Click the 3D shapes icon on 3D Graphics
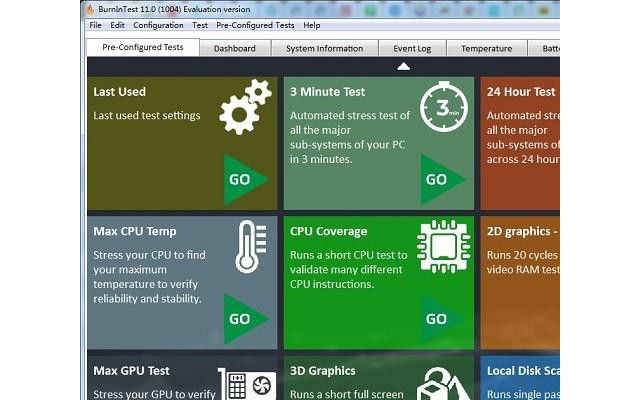 pyautogui.click(x=443, y=384)
